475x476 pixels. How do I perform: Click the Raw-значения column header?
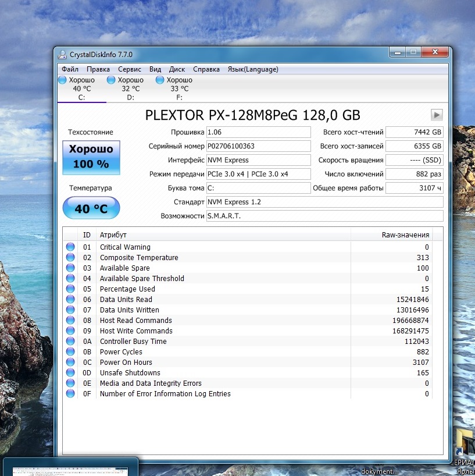click(x=392, y=235)
